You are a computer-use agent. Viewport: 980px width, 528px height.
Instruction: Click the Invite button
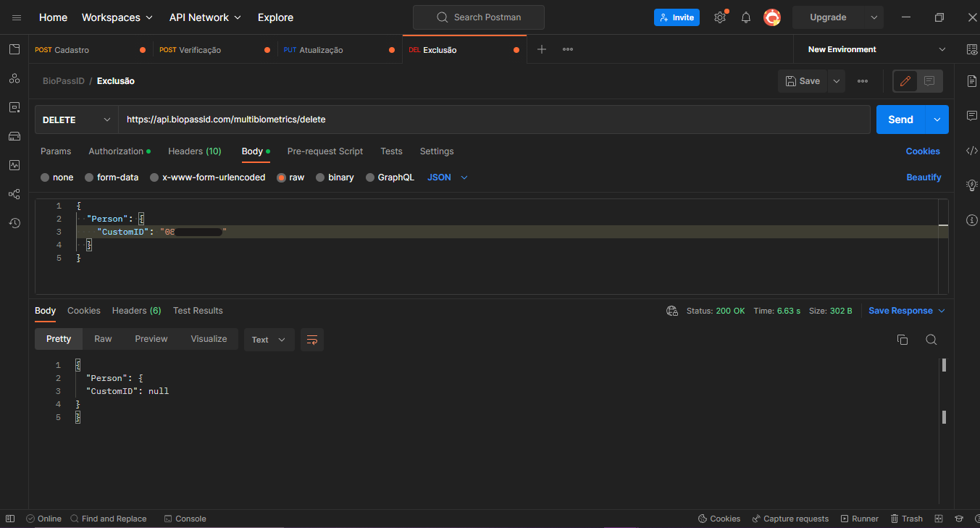coord(677,17)
